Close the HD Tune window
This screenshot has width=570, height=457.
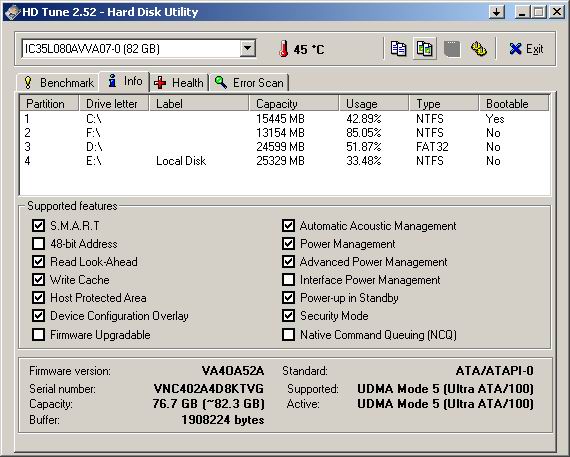(557, 12)
